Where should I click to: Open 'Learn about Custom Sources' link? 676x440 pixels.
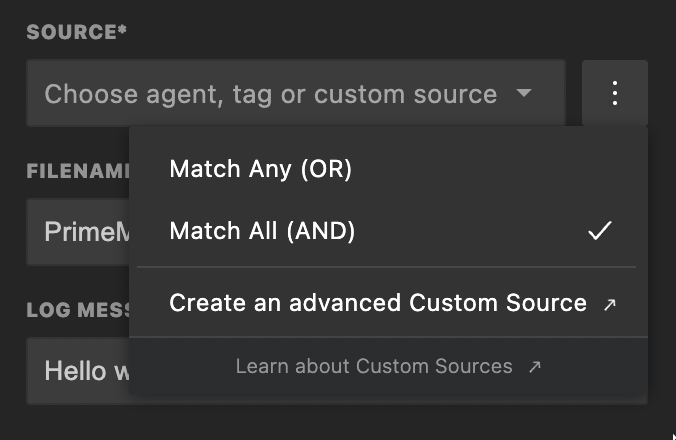click(374, 366)
